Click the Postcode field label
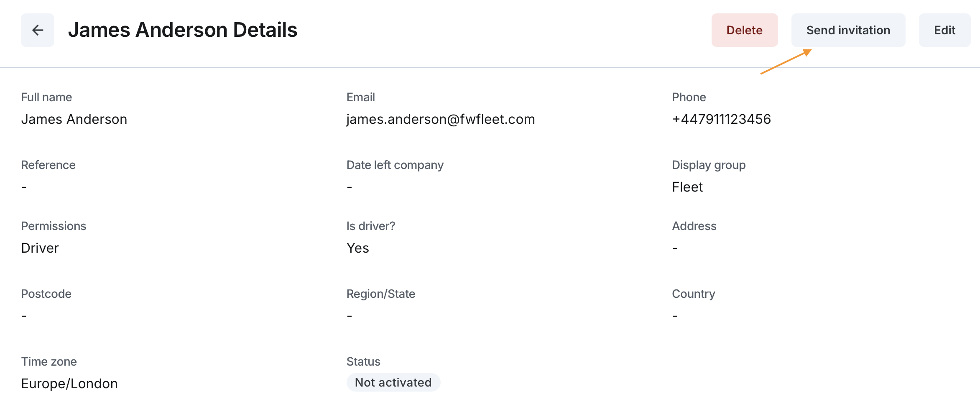This screenshot has width=980, height=415. (x=46, y=294)
